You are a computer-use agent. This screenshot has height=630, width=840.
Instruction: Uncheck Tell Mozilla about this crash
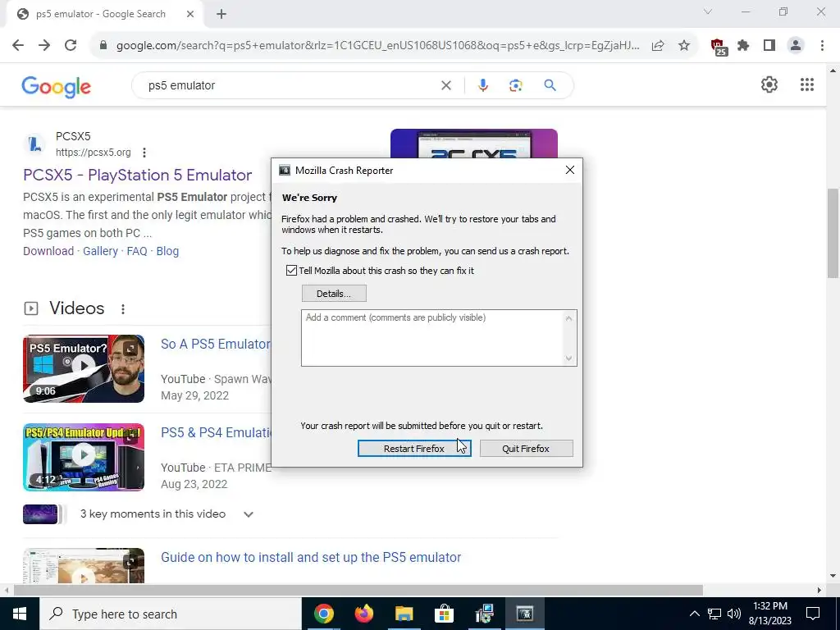point(291,271)
